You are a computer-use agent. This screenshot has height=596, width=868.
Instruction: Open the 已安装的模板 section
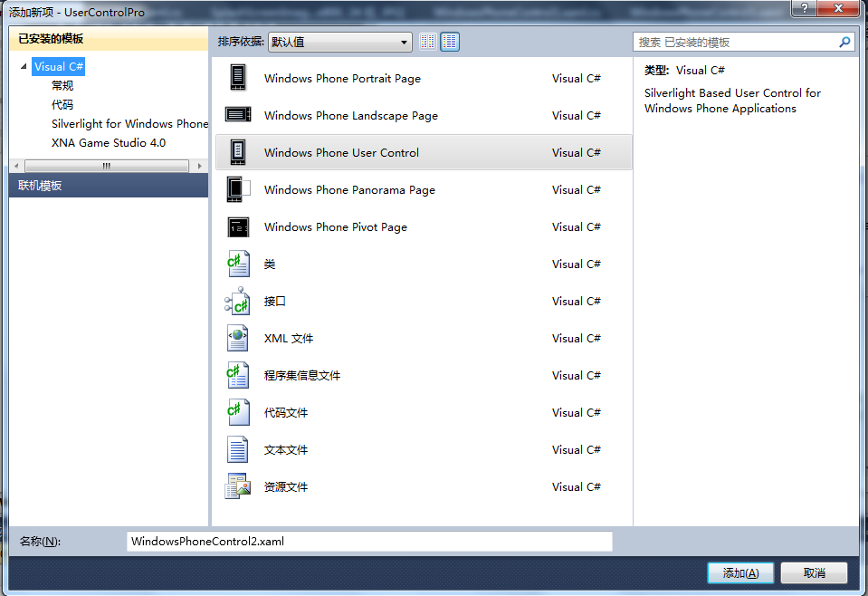(109, 38)
